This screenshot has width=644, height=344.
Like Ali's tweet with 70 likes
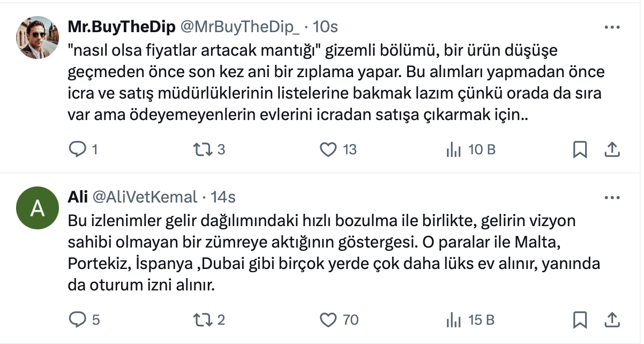pos(327,320)
